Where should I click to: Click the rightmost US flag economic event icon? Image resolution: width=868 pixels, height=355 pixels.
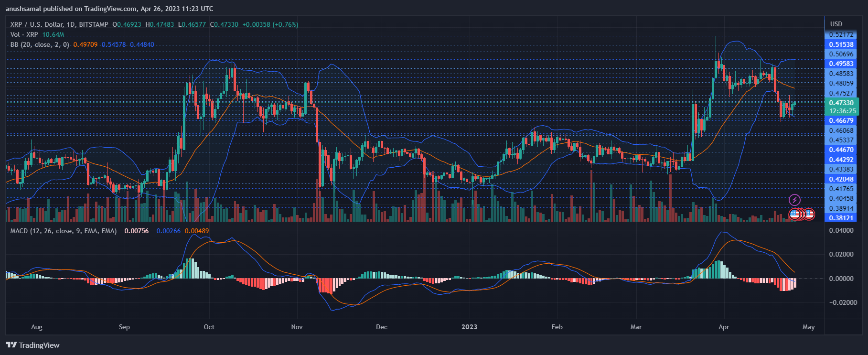tap(809, 214)
